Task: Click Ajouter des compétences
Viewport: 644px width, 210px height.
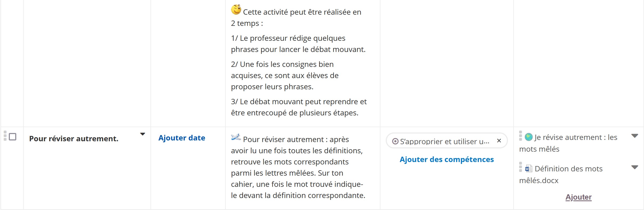Action: pyautogui.click(x=447, y=159)
